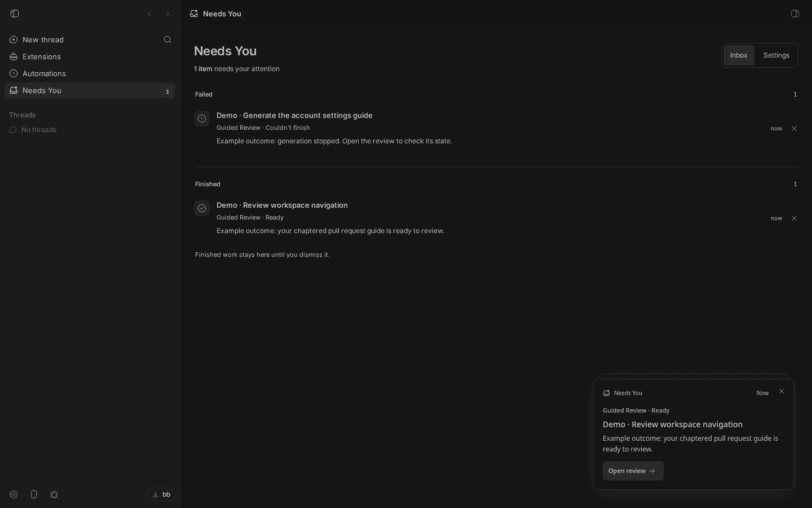Toggle the left sidebar panel icon
Image resolution: width=812 pixels, height=508 pixels.
click(x=15, y=14)
